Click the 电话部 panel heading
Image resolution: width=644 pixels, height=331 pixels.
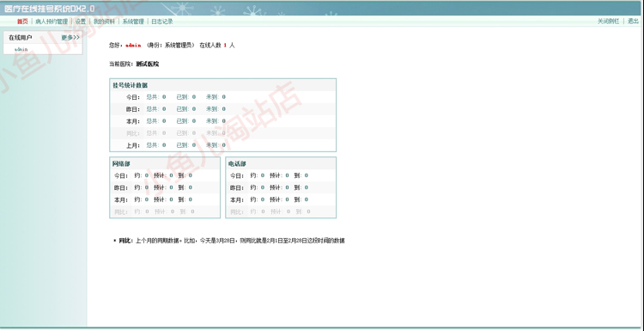point(237,163)
